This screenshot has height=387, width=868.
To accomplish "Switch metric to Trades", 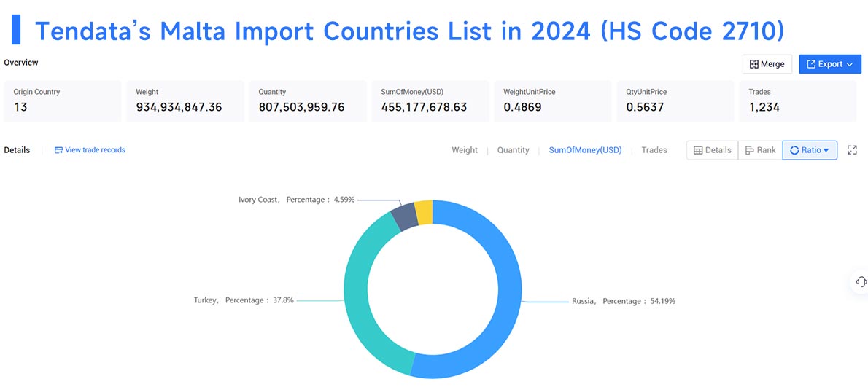I will click(654, 150).
